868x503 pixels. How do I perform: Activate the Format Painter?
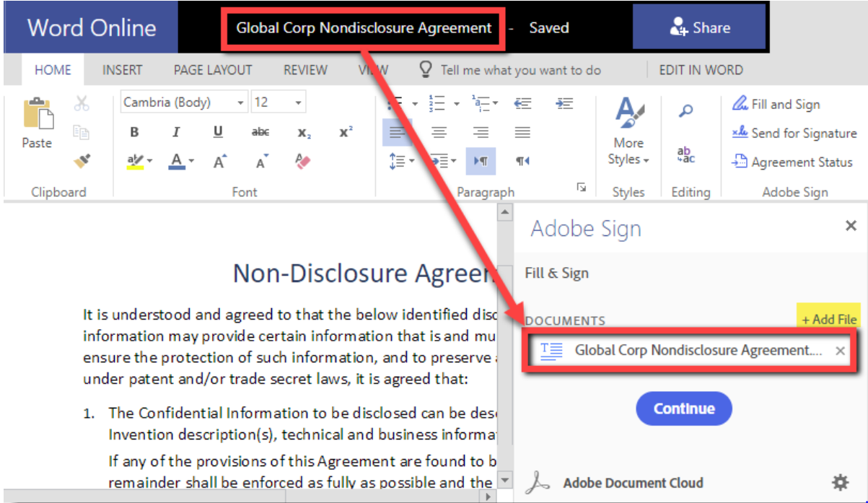(x=82, y=160)
